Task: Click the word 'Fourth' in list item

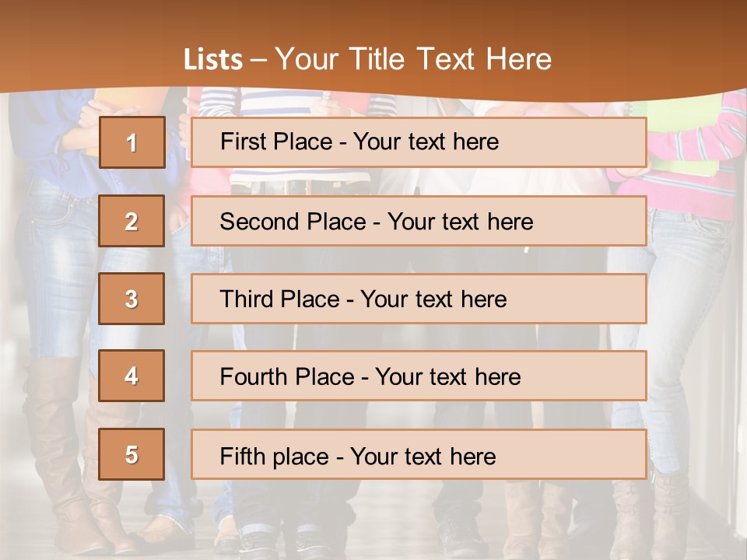Action: click(250, 377)
